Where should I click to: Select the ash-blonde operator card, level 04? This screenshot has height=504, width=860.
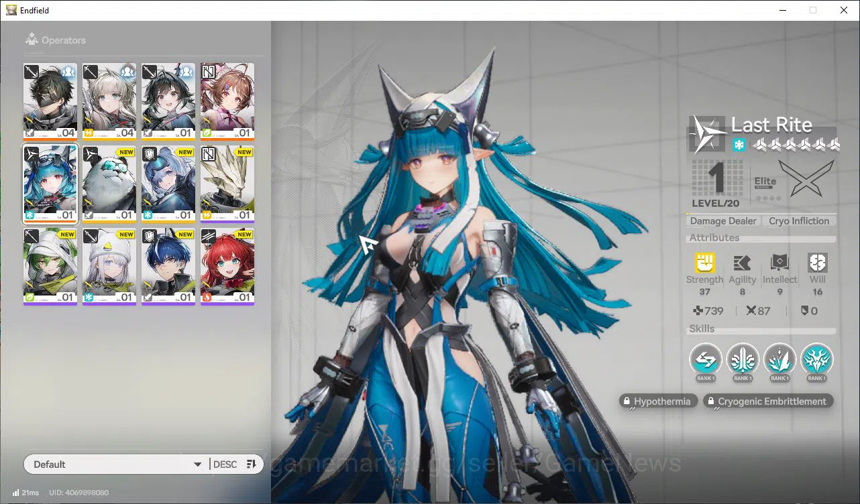109,102
